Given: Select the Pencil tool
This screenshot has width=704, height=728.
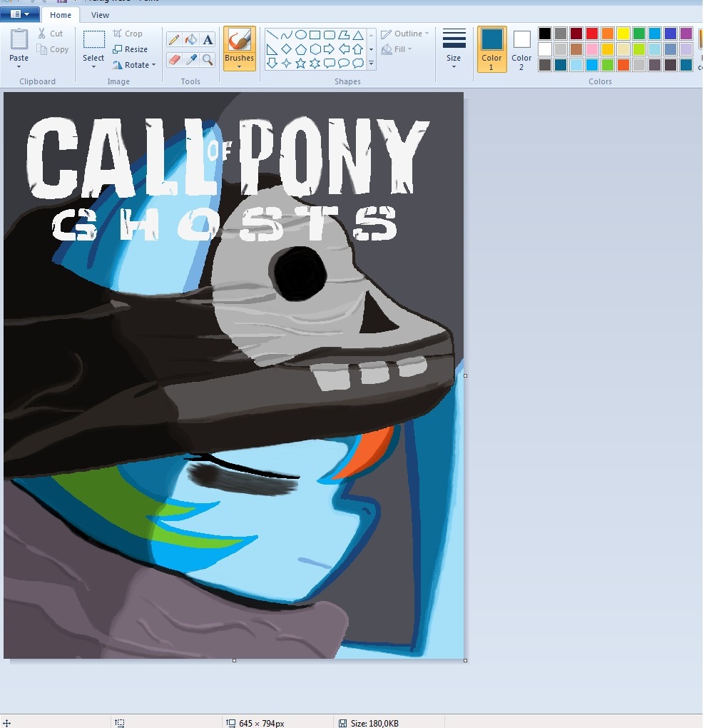Looking at the screenshot, I should pos(174,39).
